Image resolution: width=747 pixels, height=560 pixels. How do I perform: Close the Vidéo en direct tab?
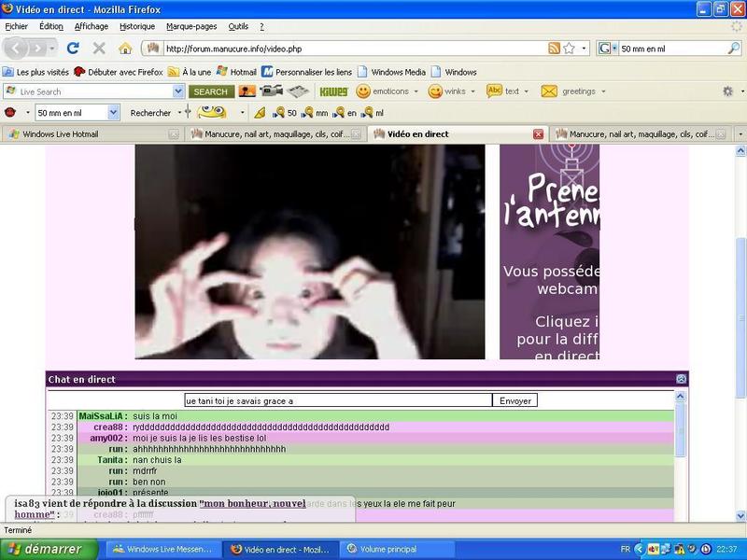click(x=538, y=134)
